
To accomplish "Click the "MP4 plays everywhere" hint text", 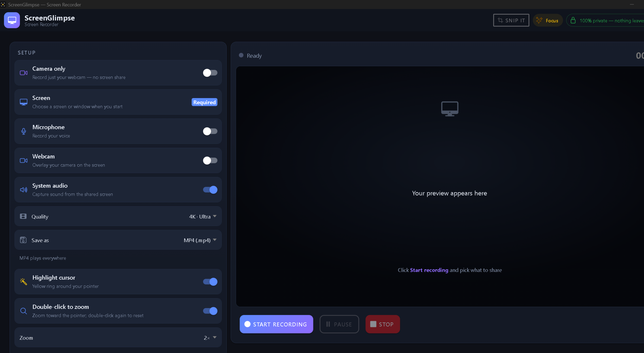I will tap(43, 258).
